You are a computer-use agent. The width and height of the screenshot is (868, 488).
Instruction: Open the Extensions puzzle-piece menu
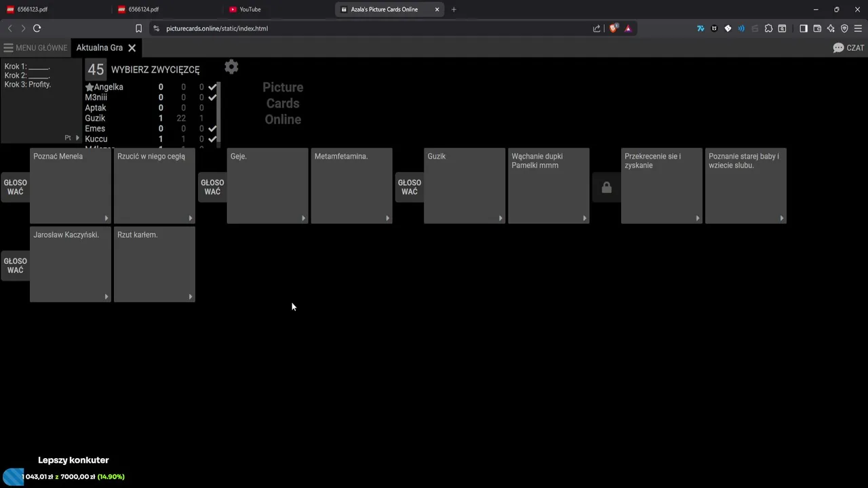point(768,28)
